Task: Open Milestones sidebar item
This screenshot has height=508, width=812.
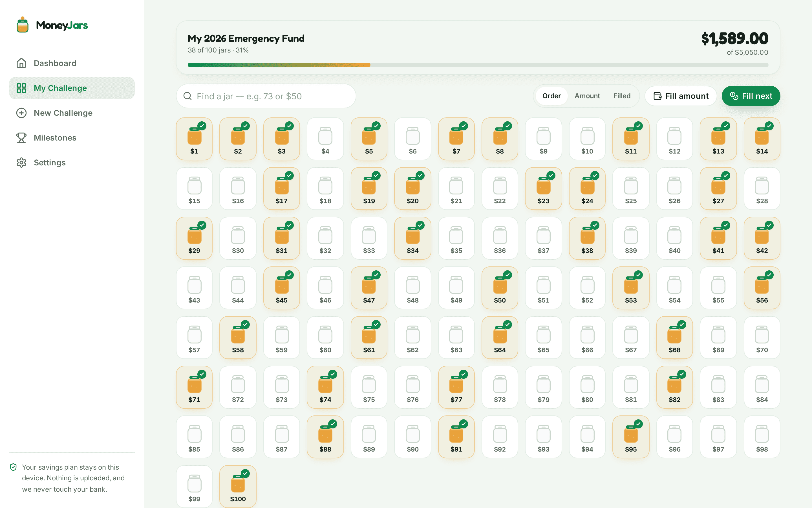Action: [x=72, y=138]
